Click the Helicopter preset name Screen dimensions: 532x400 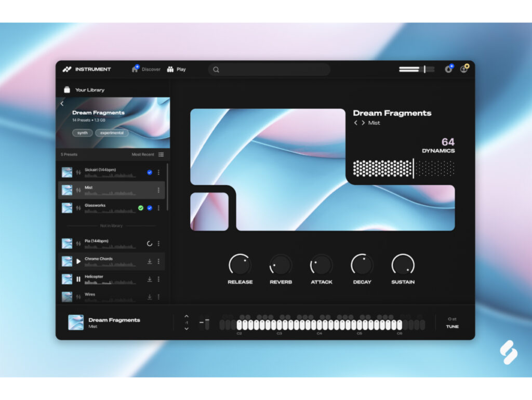click(x=94, y=276)
